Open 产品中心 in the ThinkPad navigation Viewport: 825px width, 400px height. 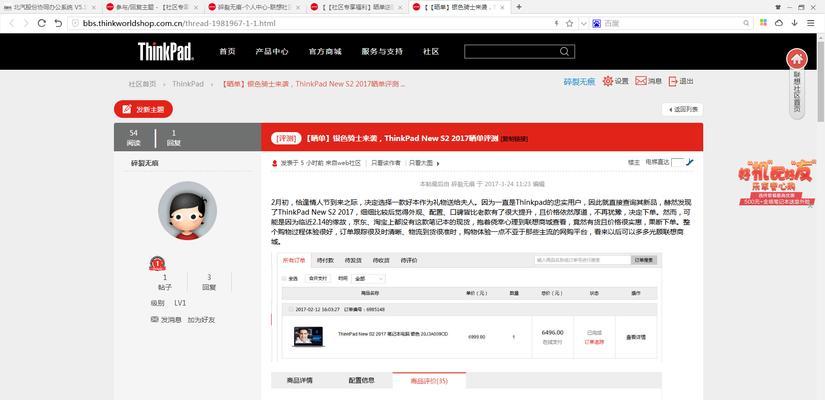coord(272,52)
